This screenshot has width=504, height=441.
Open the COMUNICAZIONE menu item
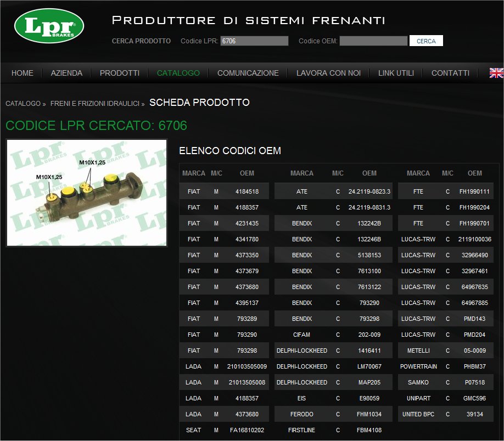[x=248, y=73]
